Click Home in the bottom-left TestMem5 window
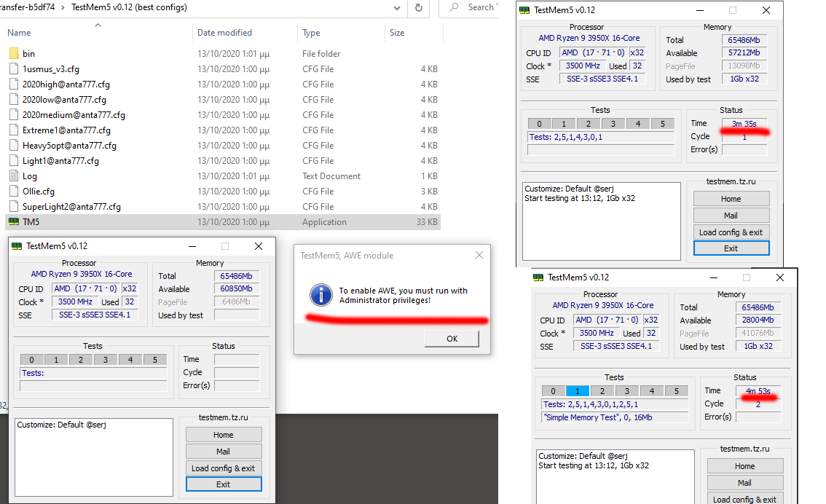Viewport: 826px width, 504px height. tap(224, 435)
